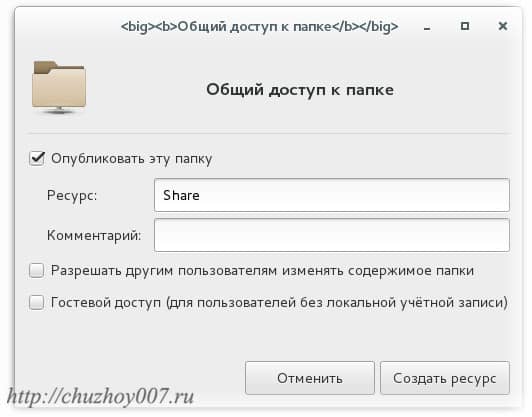The height and width of the screenshot is (417, 532).
Task: Enable 'Разрешать другим пользователям изменять' checkbox
Action: click(37, 270)
